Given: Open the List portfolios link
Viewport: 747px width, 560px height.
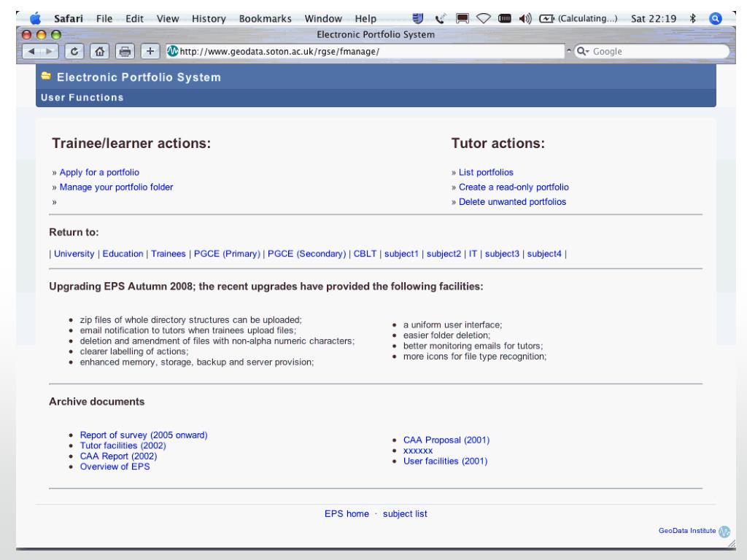Looking at the screenshot, I should pos(486,172).
